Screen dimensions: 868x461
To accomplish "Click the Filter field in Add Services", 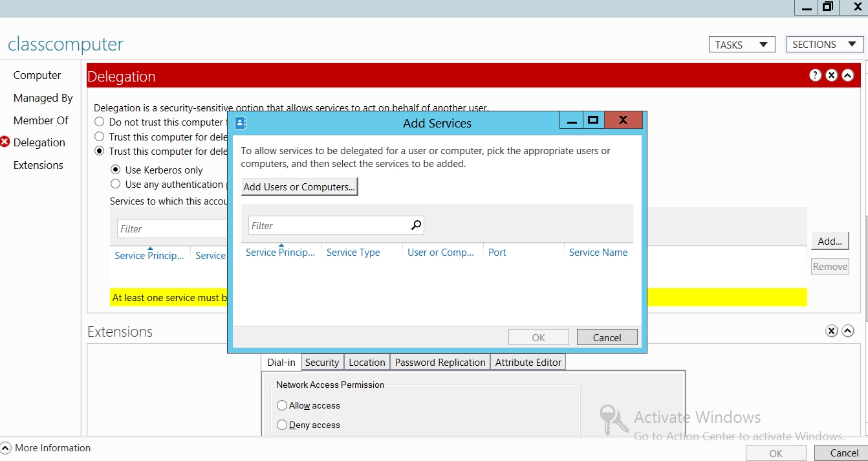I will 328,226.
